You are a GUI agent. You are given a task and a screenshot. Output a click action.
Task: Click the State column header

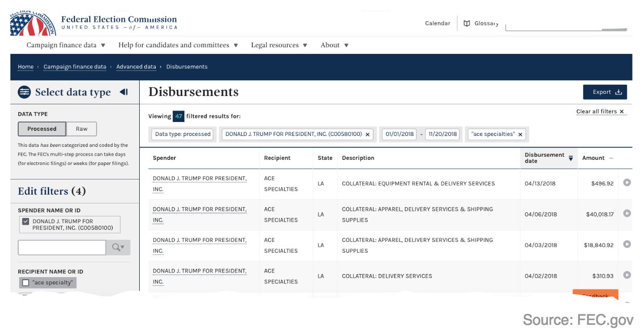pyautogui.click(x=325, y=158)
